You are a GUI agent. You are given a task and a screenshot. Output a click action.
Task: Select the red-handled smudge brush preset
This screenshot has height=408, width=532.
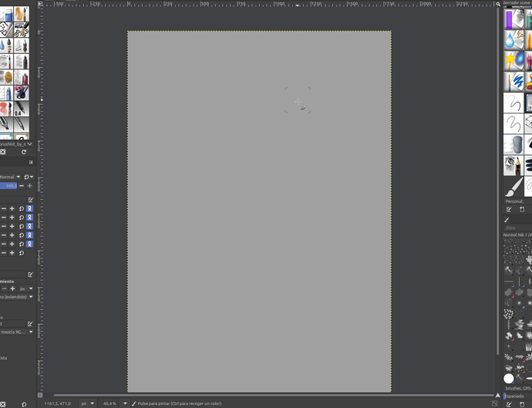pyautogui.click(x=6, y=62)
